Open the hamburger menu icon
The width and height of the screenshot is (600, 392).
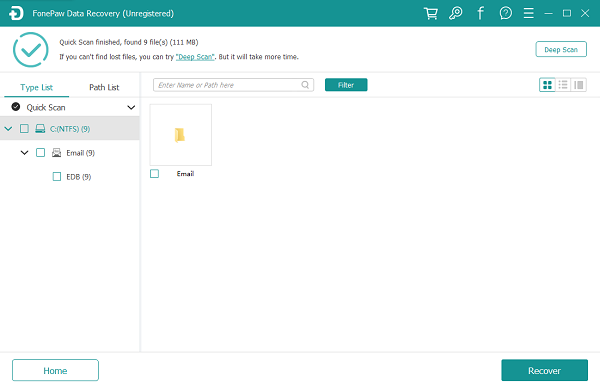528,13
